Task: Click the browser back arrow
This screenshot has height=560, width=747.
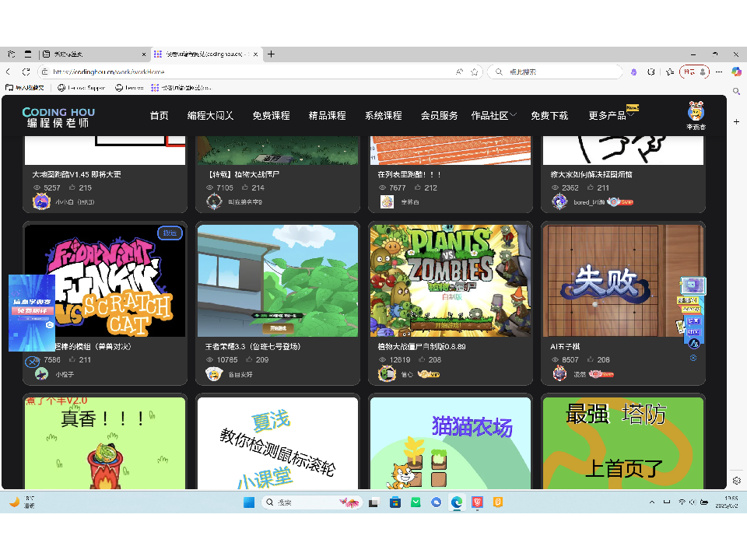Action: point(8,72)
